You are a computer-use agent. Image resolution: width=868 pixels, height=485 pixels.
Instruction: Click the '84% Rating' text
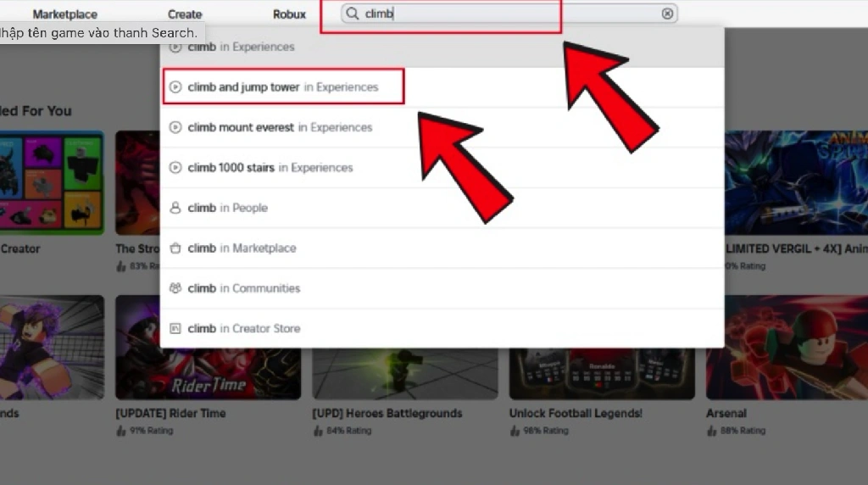(348, 430)
